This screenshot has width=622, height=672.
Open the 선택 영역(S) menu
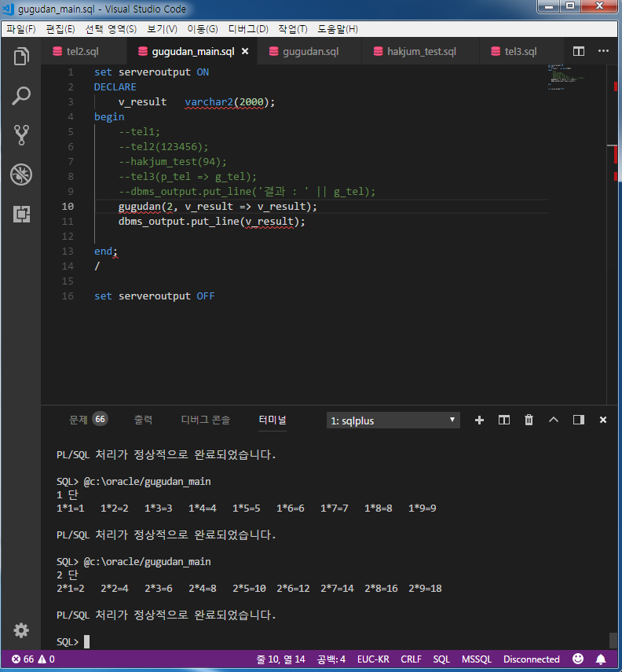click(111, 29)
